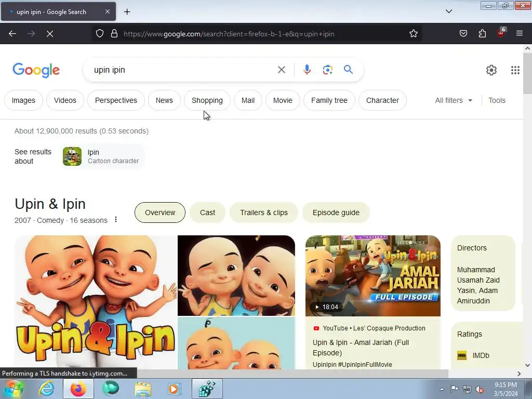
Task: Expand the All filters dropdown
Action: click(454, 100)
